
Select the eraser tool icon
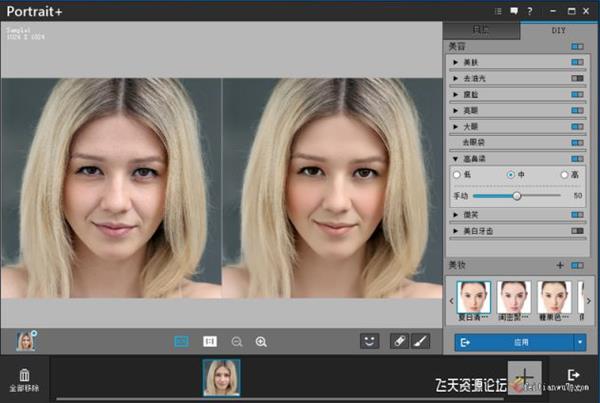point(399,341)
